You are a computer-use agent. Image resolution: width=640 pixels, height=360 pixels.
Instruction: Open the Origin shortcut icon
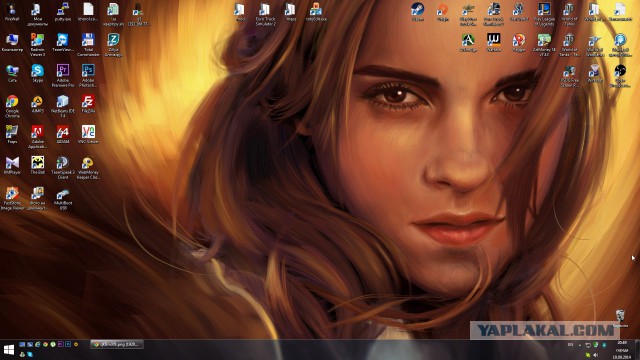[443, 12]
